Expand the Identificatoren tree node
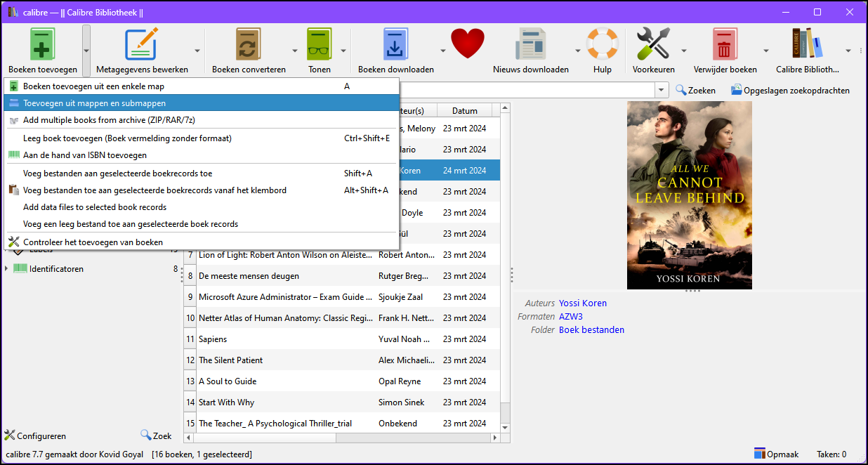The height and width of the screenshot is (465, 868). (x=6, y=268)
